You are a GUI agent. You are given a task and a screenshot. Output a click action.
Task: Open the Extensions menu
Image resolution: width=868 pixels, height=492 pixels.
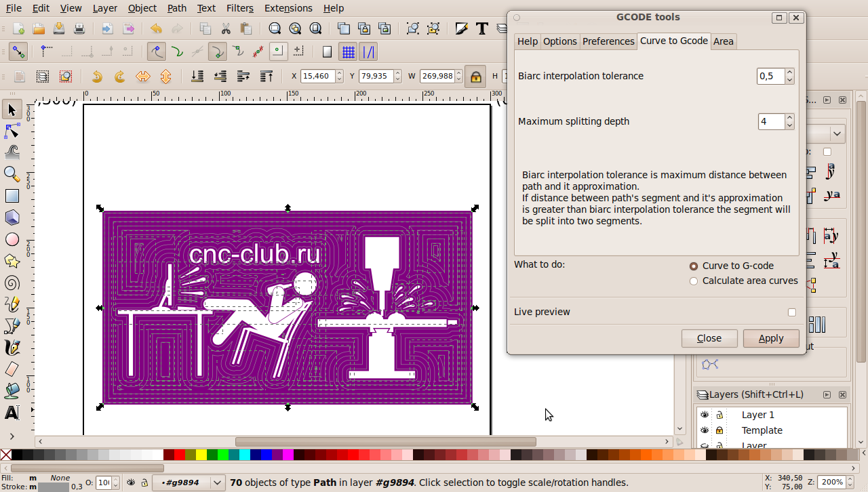(288, 8)
